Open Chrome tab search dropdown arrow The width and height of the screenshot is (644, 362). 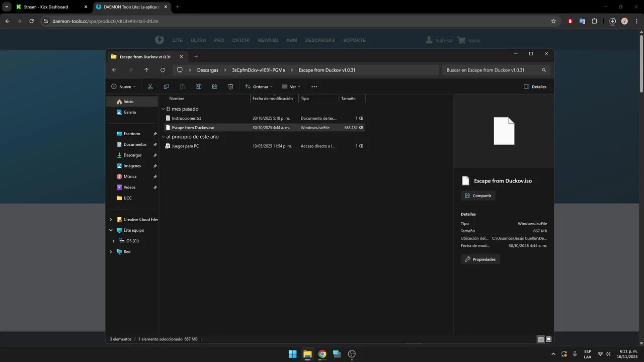(7, 7)
